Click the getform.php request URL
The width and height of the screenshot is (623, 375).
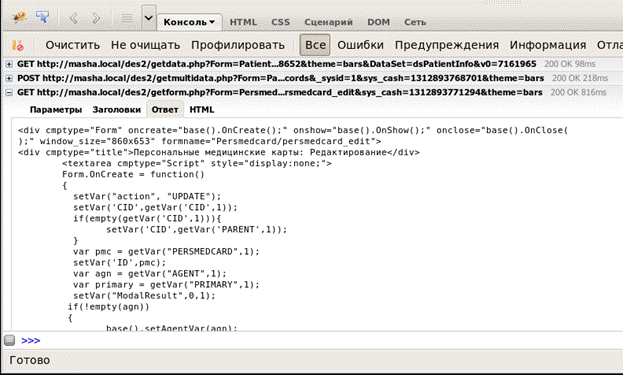tap(279, 93)
